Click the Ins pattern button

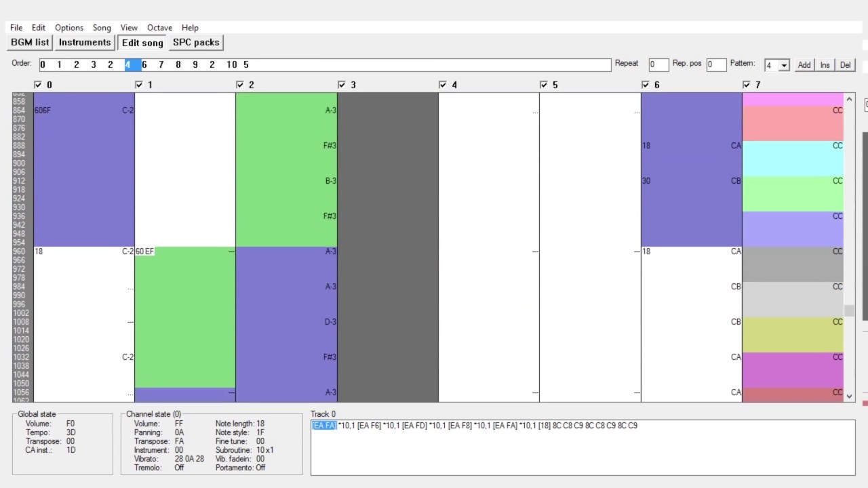tap(825, 65)
